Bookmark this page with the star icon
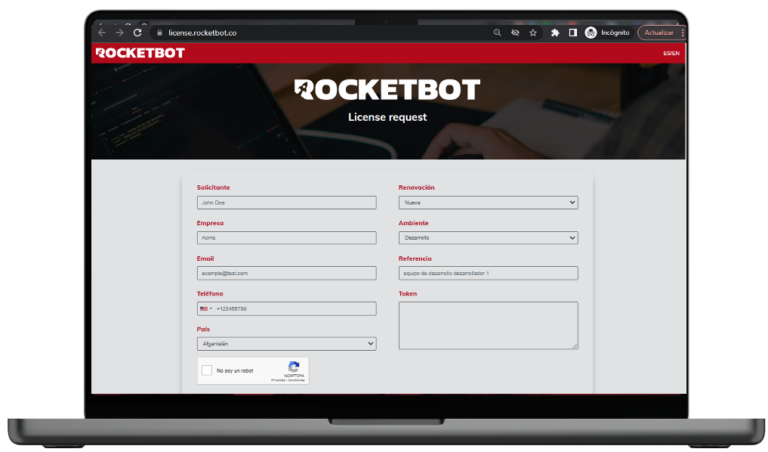 (x=533, y=33)
